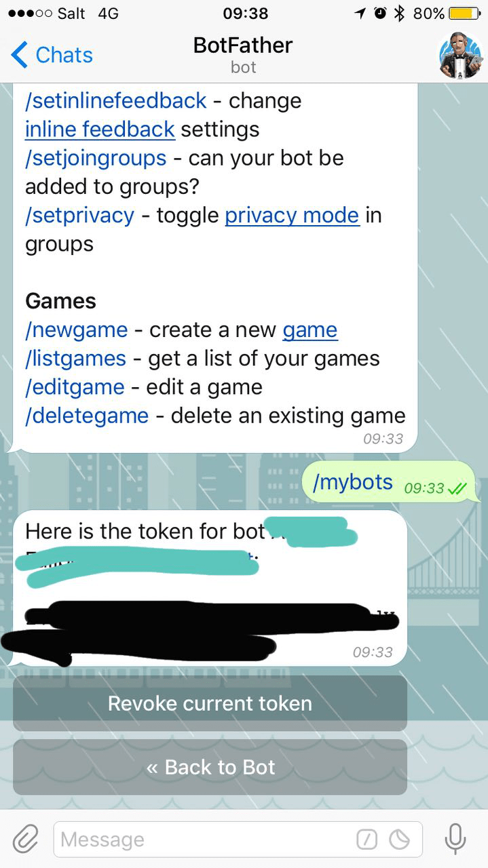Tap the Bluetooth status bar icon
Viewport: 488px width, 868px height.
click(x=400, y=13)
